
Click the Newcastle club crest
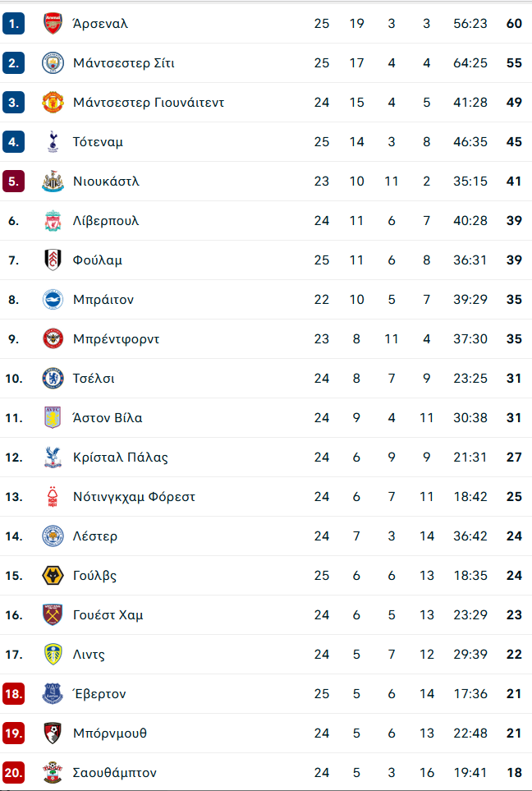pos(53,181)
